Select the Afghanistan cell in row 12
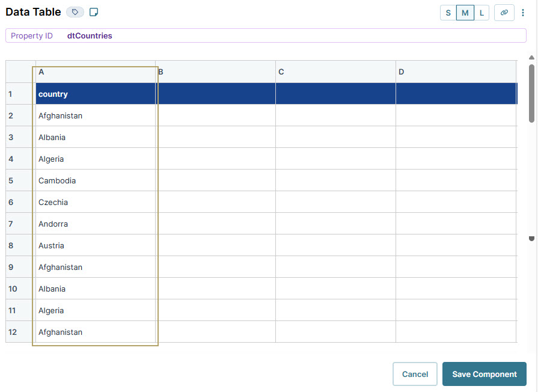The height and width of the screenshot is (392, 538). (x=96, y=332)
